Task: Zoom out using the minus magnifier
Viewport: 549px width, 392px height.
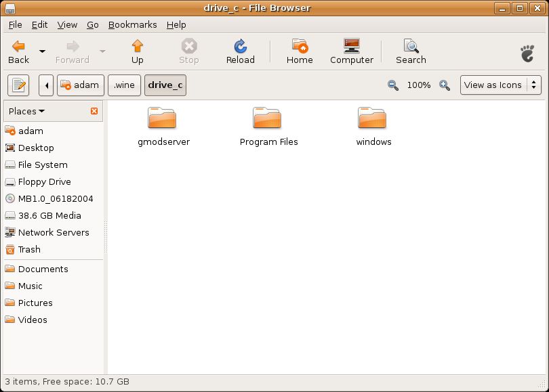Action: [x=393, y=85]
